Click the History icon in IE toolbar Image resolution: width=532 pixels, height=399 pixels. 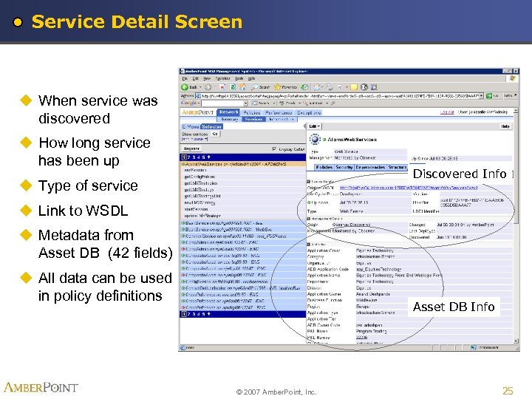point(304,87)
